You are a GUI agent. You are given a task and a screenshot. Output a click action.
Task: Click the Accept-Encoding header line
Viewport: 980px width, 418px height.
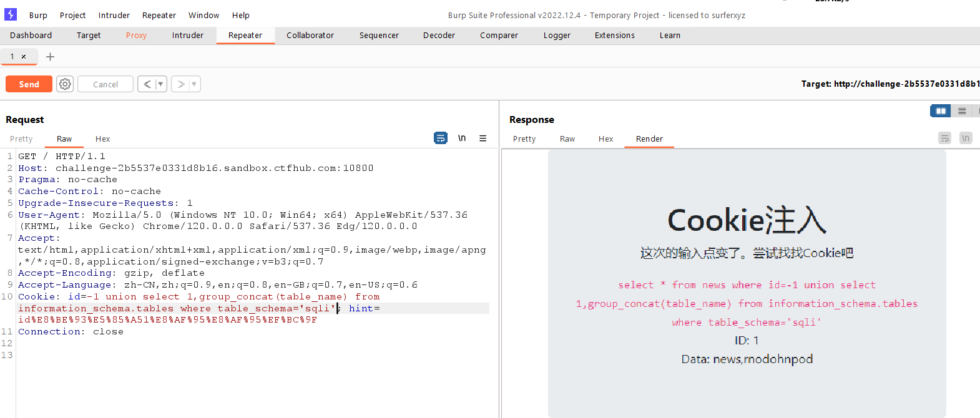[x=111, y=273]
